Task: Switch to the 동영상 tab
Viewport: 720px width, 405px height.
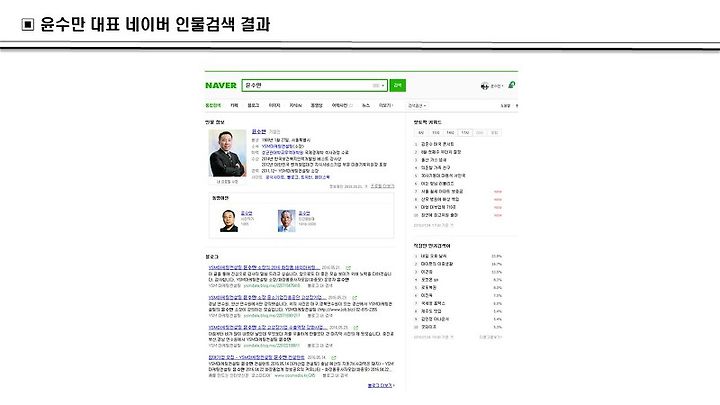Action: [x=316, y=106]
